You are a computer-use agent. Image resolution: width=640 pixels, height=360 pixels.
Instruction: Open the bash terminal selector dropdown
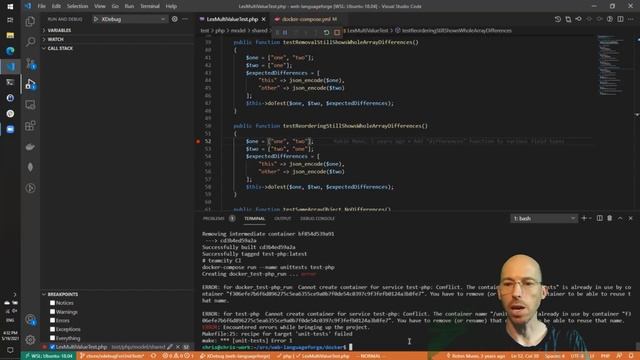click(x=544, y=218)
